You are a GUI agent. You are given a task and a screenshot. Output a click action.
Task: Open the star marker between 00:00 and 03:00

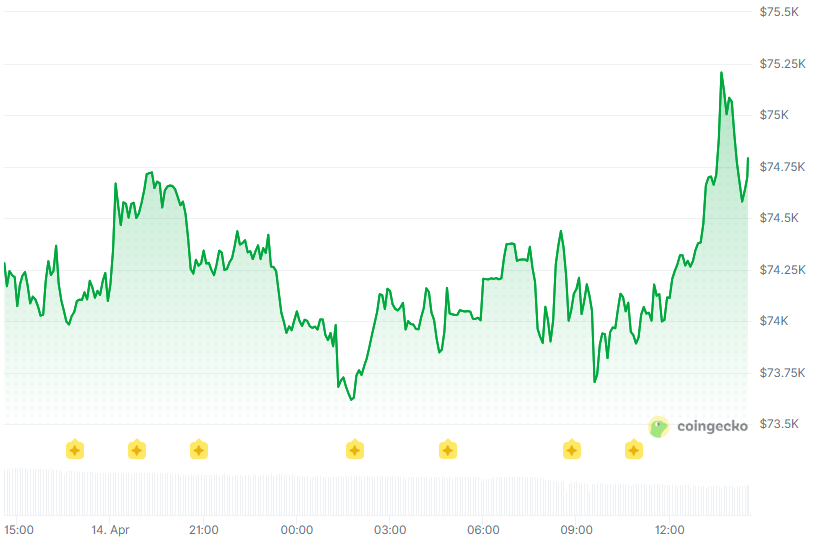(354, 450)
